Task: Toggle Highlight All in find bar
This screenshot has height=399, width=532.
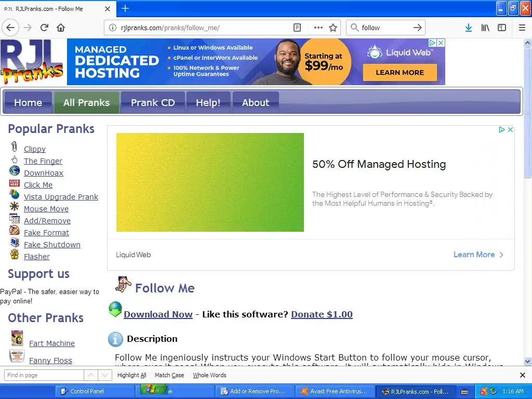Action: (x=131, y=375)
